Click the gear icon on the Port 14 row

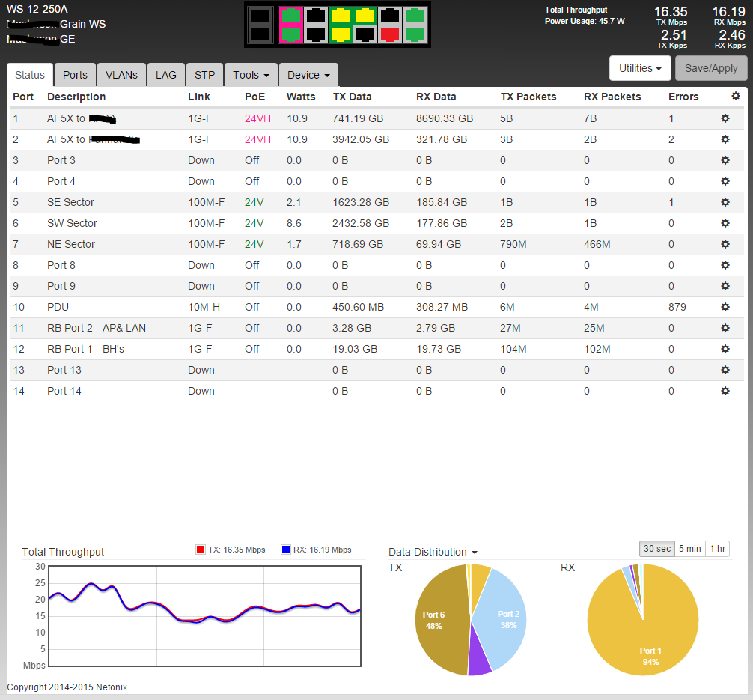click(725, 391)
